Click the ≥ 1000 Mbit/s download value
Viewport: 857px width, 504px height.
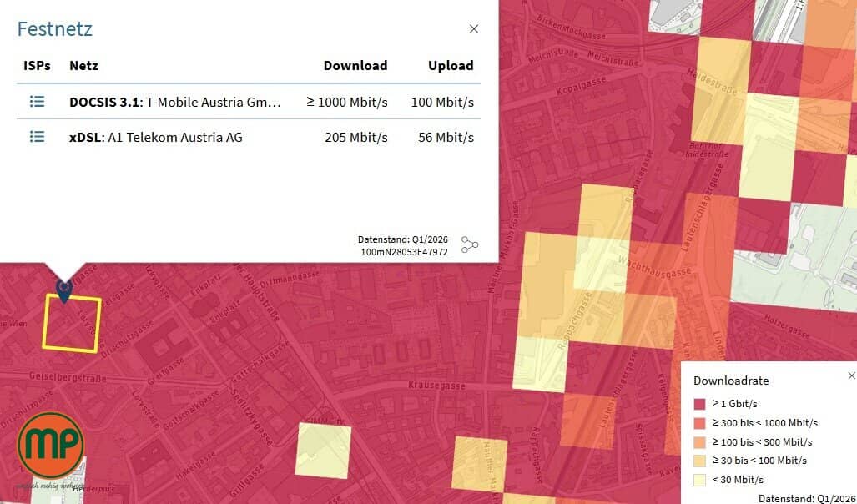click(347, 103)
